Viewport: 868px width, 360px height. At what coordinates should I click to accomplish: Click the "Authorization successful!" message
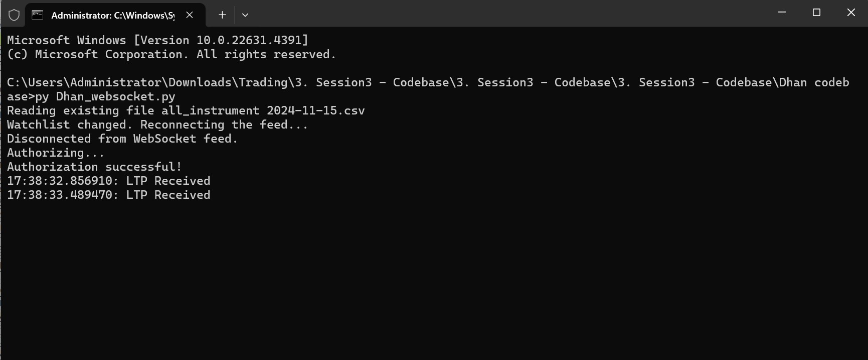(94, 167)
